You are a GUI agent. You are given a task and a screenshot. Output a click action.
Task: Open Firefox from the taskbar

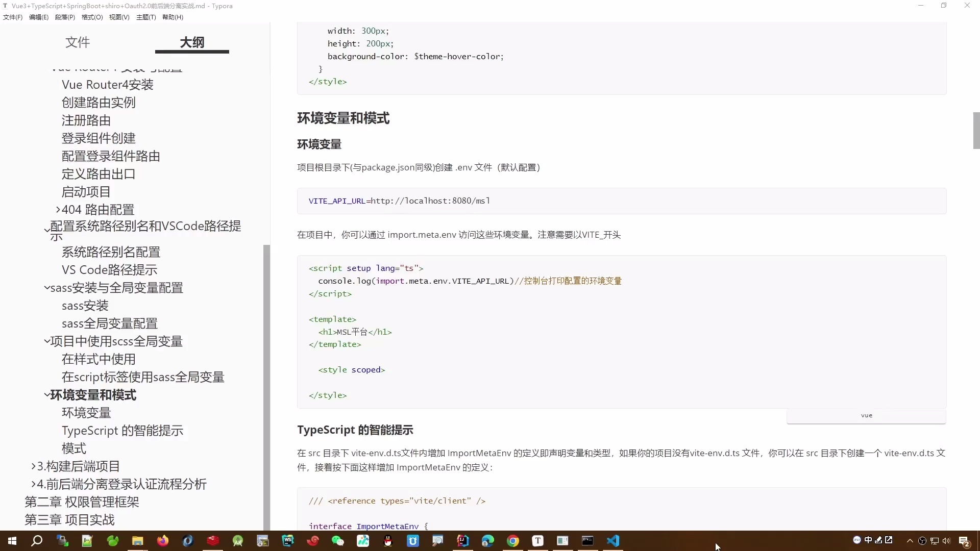click(162, 541)
